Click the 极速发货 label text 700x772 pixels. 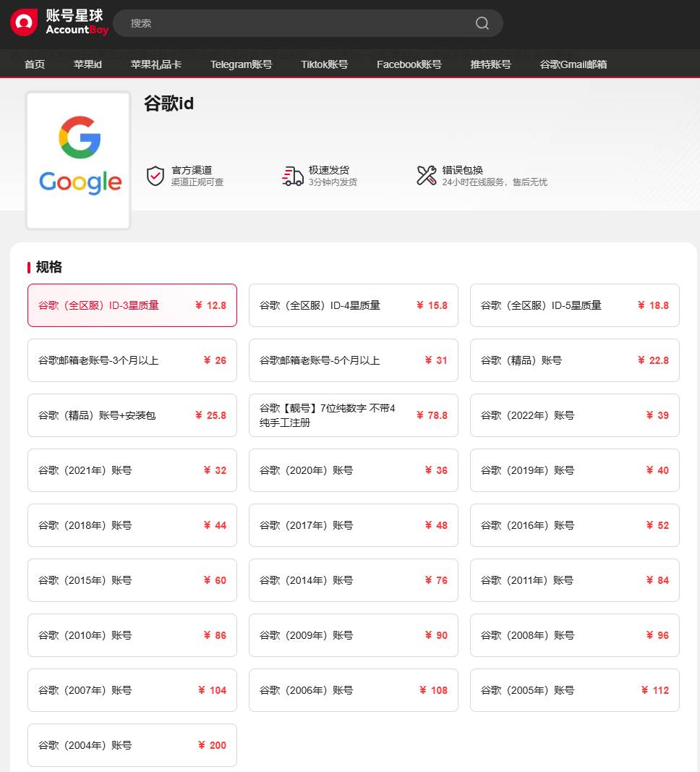point(328,170)
